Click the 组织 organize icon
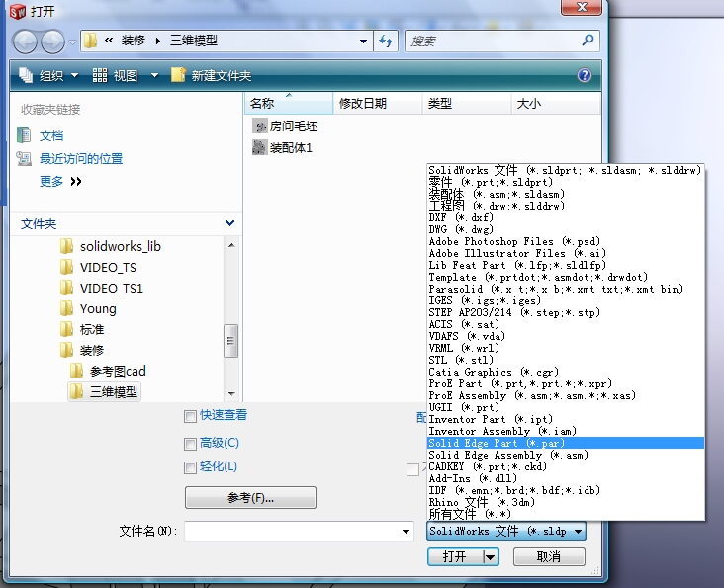 26,75
